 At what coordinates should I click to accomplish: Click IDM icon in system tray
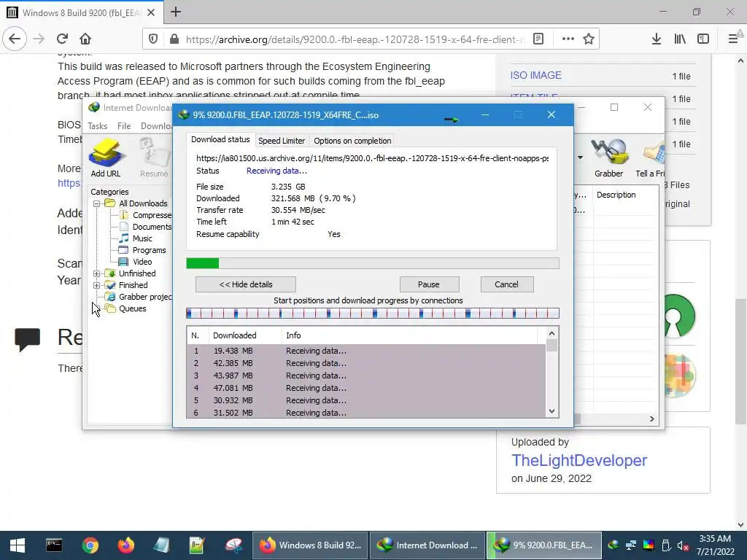613,545
